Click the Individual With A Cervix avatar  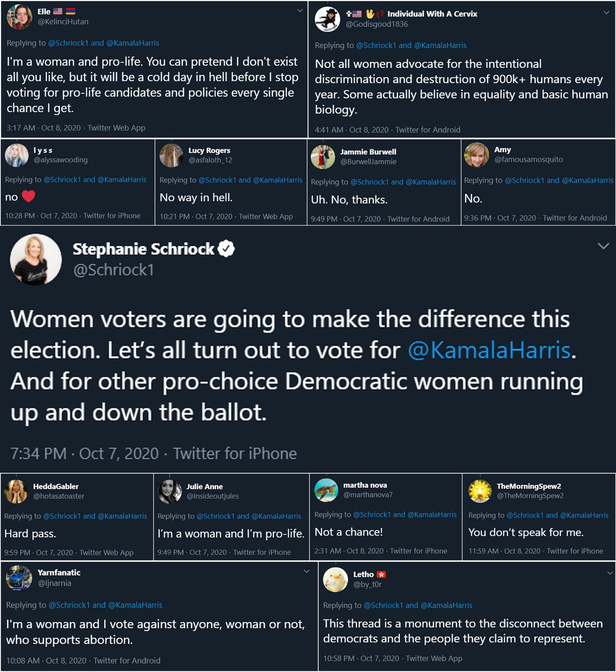tap(327, 19)
